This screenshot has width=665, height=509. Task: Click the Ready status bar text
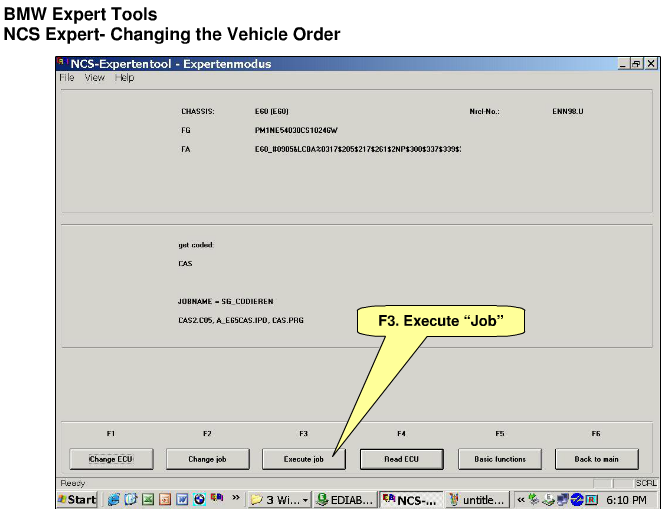(x=73, y=483)
